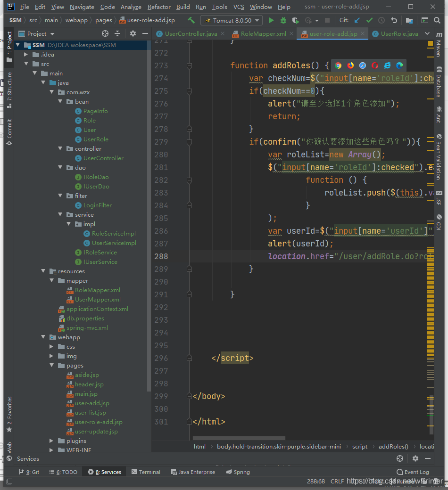Close the user-role-add.jsp tab
448x490 pixels.
(363, 33)
